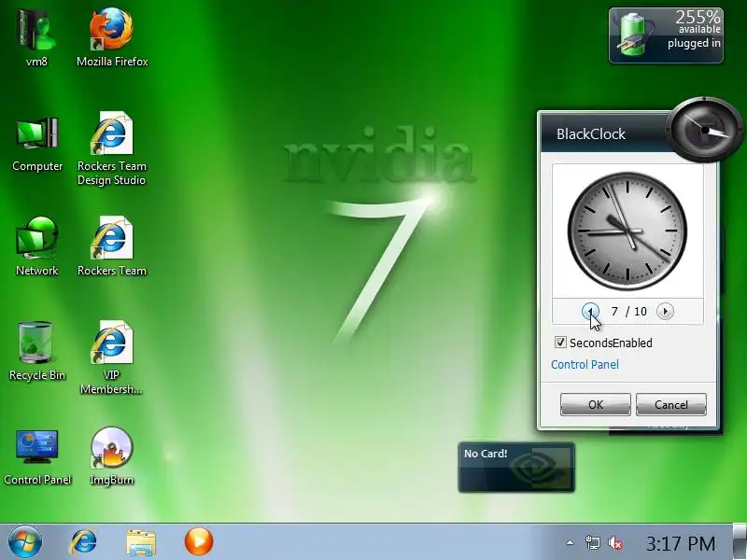This screenshot has height=560, width=747.
Task: Open the Control Panel link in BlackClock
Action: pos(585,364)
